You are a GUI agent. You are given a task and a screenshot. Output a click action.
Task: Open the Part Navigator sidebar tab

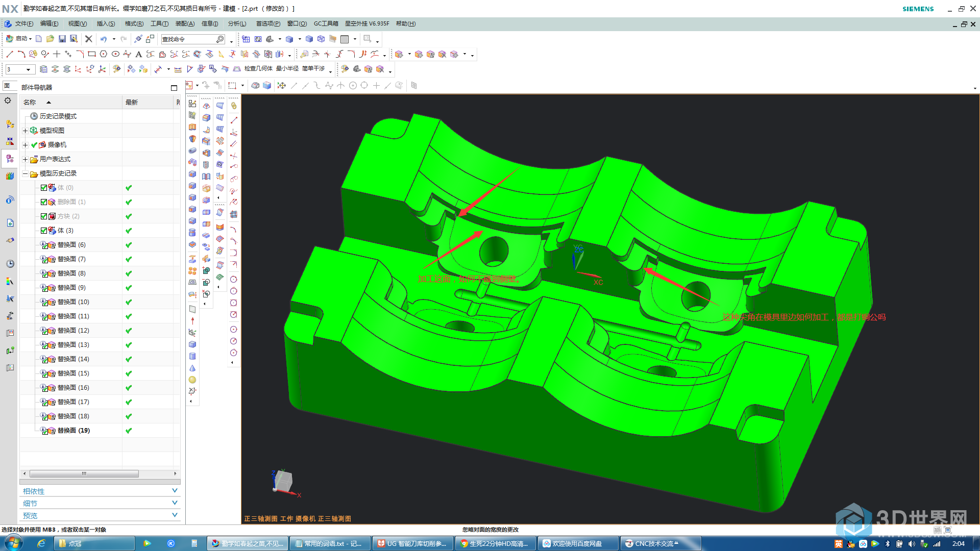[x=10, y=159]
